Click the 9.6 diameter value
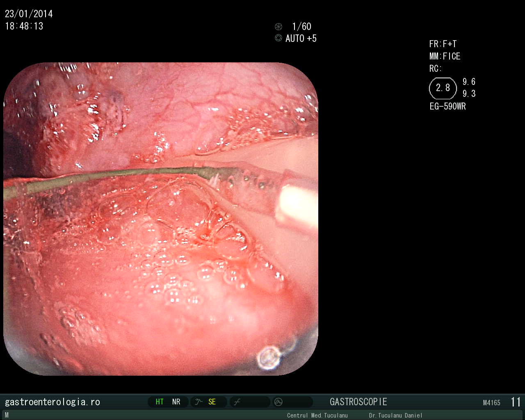 point(469,82)
